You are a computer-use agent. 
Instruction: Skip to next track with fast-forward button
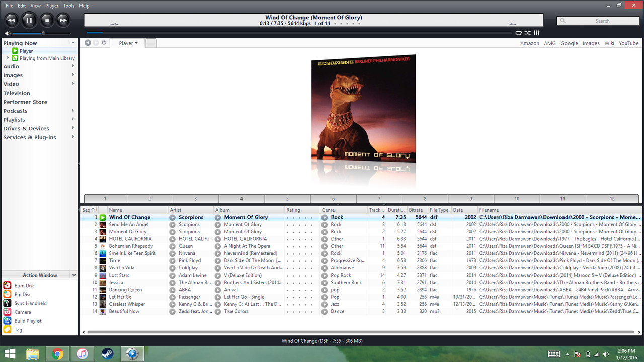63,20
